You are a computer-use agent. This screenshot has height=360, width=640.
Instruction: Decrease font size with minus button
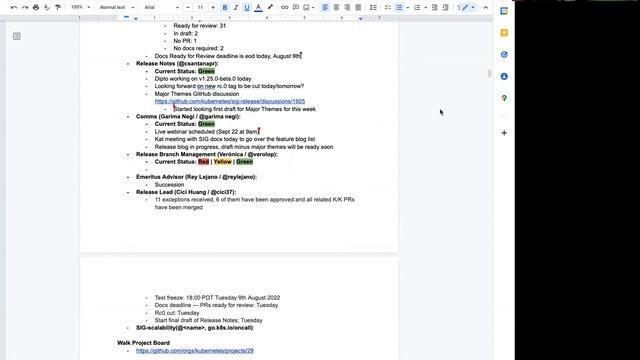tap(188, 7)
